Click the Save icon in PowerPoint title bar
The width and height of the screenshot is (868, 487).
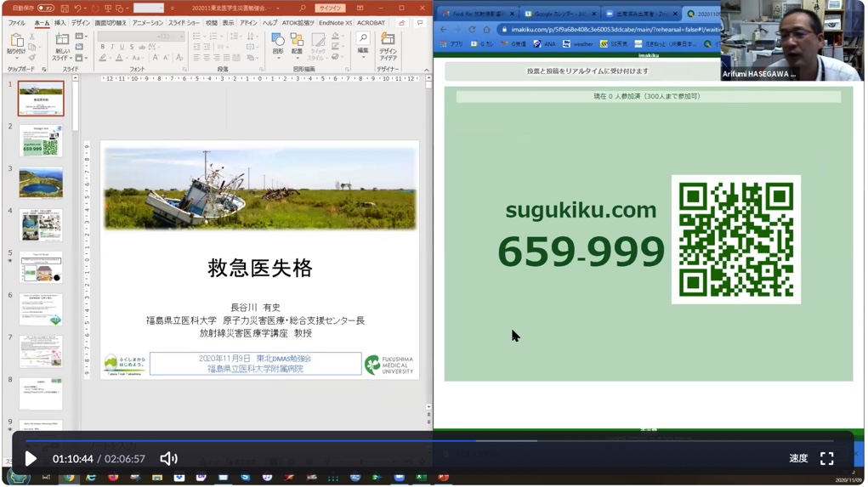click(65, 8)
